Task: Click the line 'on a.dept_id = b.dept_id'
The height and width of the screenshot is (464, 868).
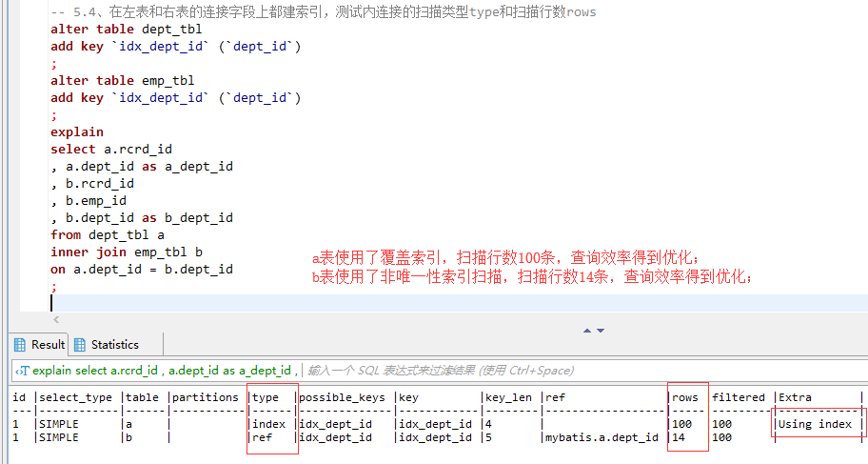Action: point(142,270)
